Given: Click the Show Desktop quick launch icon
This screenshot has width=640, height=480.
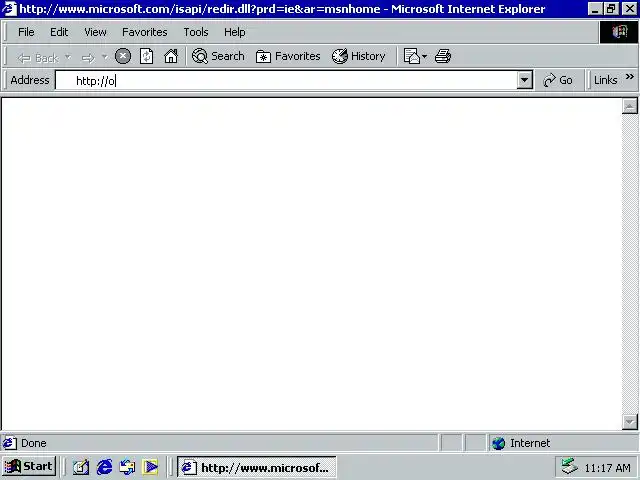Looking at the screenshot, I should coord(81,467).
